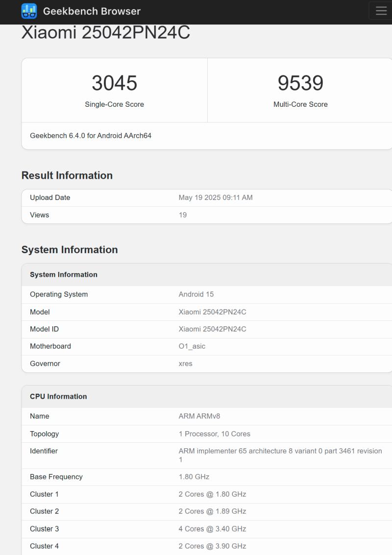392x555 pixels.
Task: Select the 9539 multi-core score value
Action: pos(300,83)
